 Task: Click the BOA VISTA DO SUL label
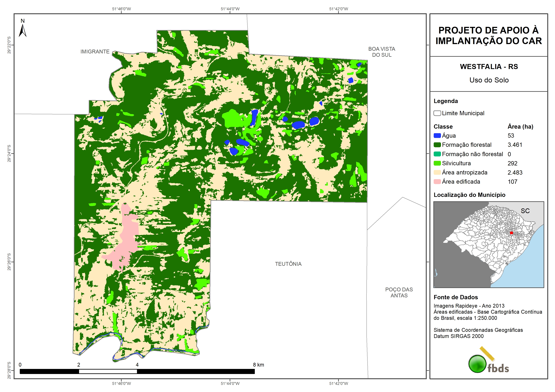(382, 52)
